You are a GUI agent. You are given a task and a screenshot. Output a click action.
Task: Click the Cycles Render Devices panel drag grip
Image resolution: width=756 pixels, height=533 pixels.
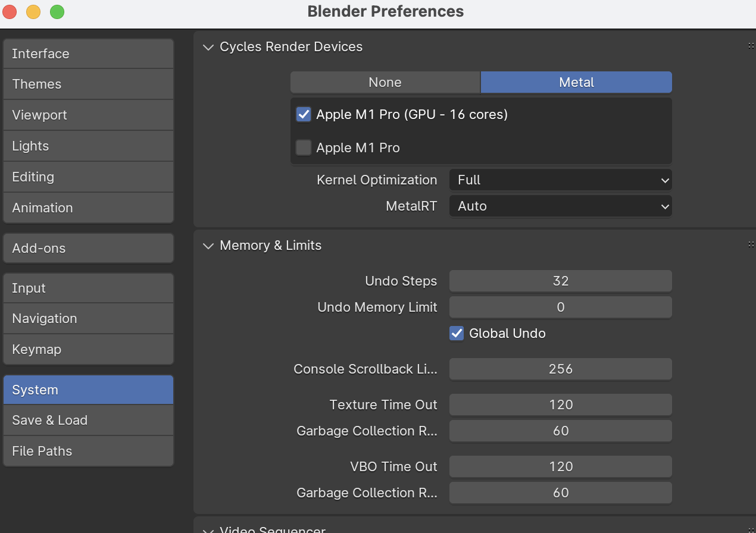pyautogui.click(x=751, y=46)
